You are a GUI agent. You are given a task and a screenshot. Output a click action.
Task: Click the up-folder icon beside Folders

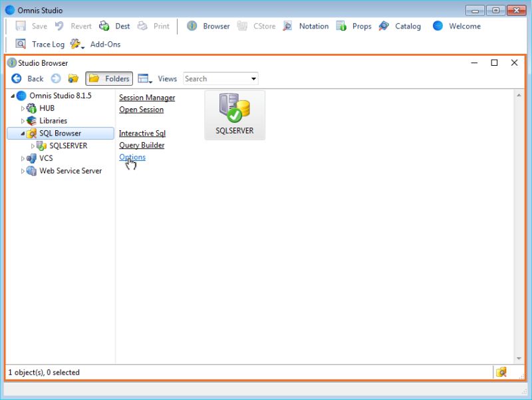73,78
